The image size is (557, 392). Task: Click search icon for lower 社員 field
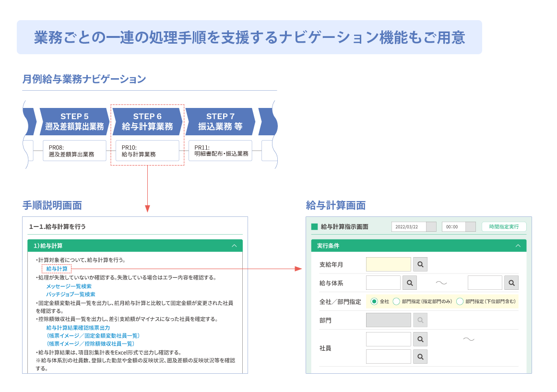pos(420,356)
